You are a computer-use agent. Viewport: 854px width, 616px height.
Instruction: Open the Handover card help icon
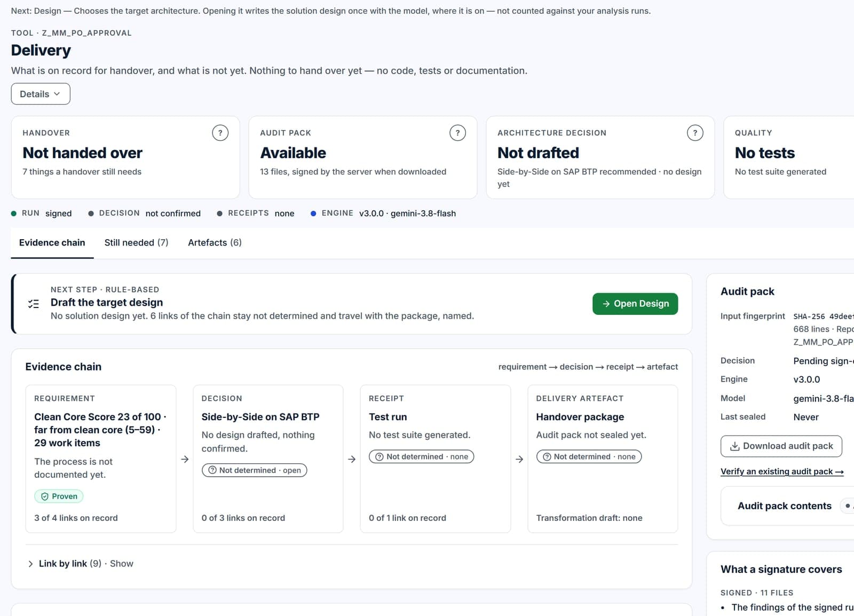coord(220,133)
